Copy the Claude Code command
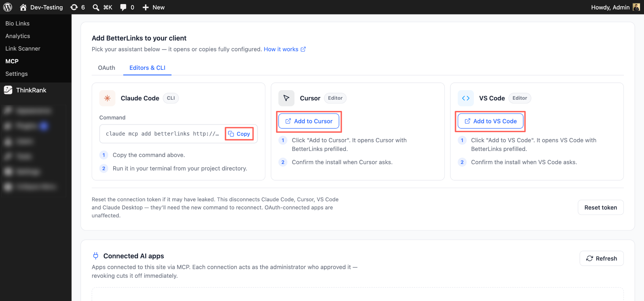Image resolution: width=644 pixels, height=301 pixels. coord(239,134)
